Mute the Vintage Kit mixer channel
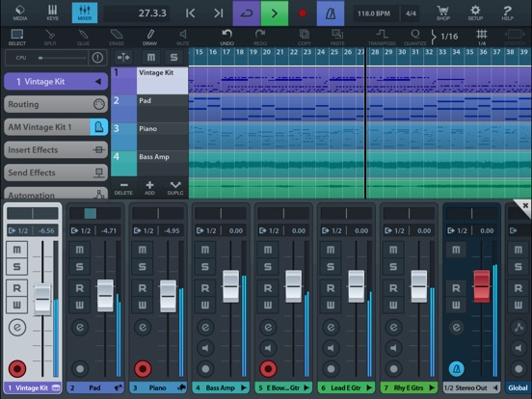The image size is (532, 399). pyautogui.click(x=16, y=250)
